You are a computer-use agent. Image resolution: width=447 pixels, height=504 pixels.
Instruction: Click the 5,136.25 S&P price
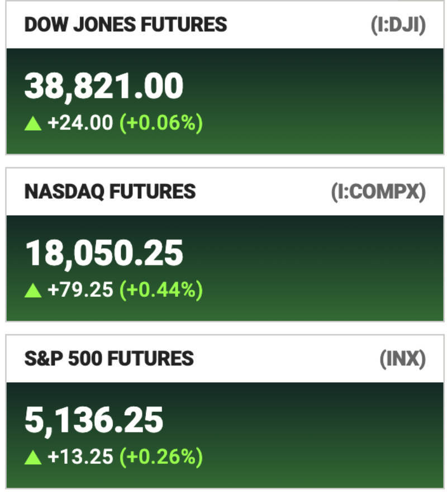(x=94, y=420)
